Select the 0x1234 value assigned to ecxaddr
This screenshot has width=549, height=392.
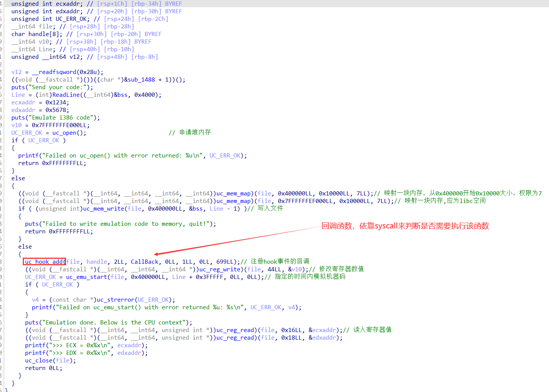point(56,102)
